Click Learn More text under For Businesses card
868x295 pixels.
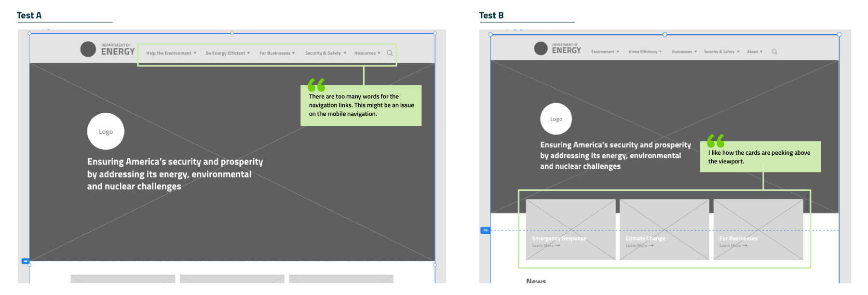tap(730, 246)
